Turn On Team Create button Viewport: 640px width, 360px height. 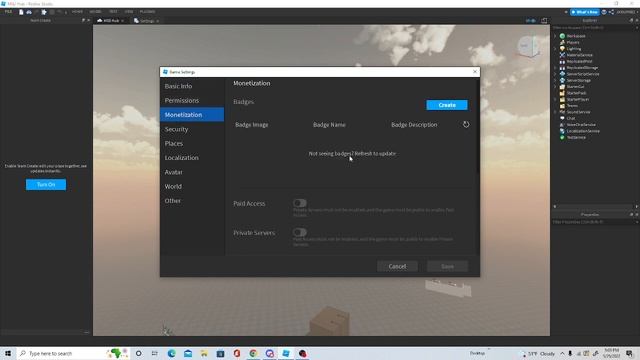46,184
